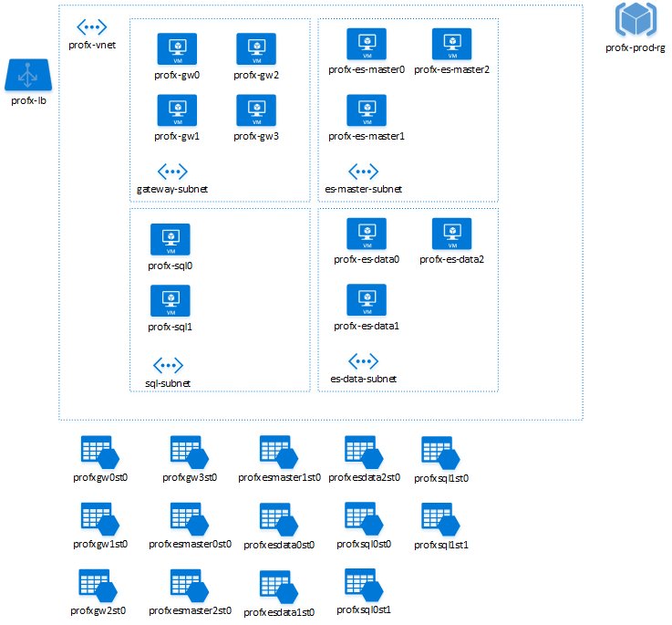Click the 'profx-es-master0' text label
This screenshot has width=672, height=625.
[367, 69]
